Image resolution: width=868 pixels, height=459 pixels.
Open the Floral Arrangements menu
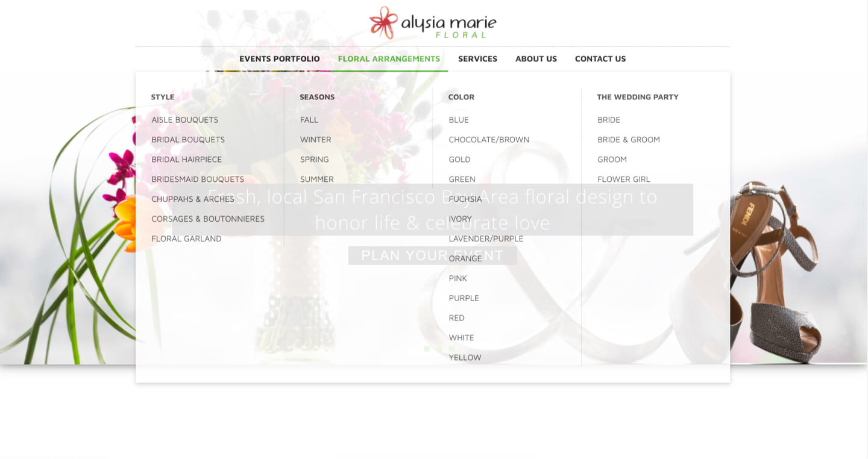pos(389,59)
